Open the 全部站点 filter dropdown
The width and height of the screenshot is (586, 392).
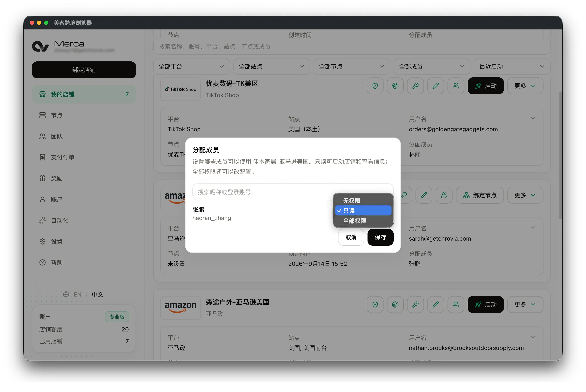[x=272, y=66]
